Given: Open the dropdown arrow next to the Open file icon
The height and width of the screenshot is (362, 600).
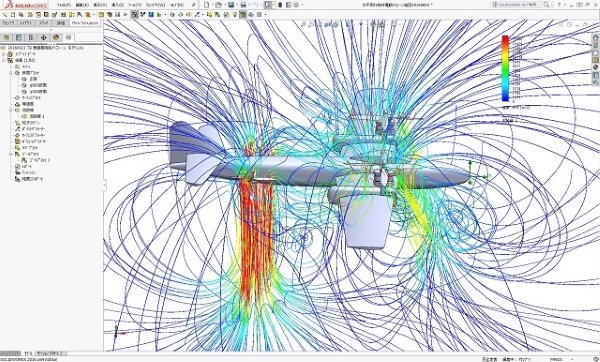Looking at the screenshot, I should click(224, 5).
